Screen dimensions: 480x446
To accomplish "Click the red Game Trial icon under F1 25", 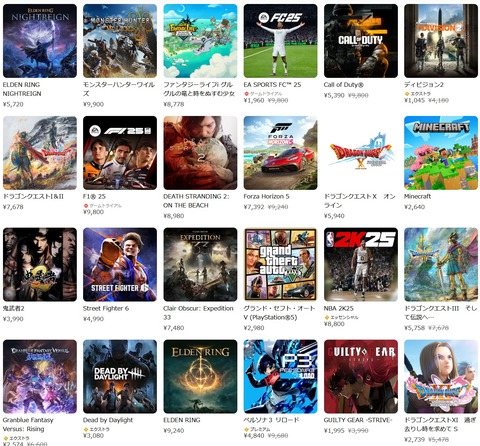I will (86, 206).
